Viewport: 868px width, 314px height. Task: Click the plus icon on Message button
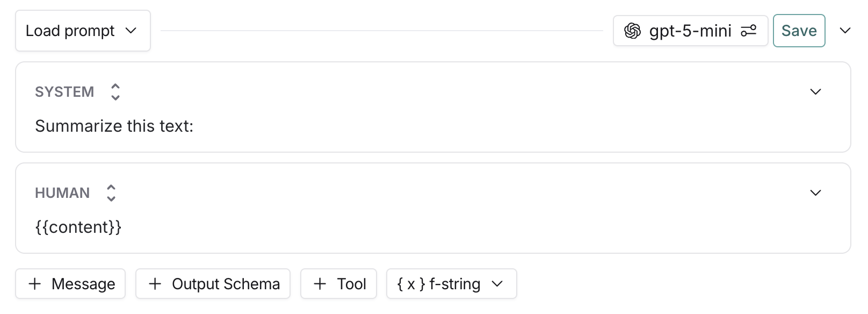[35, 283]
